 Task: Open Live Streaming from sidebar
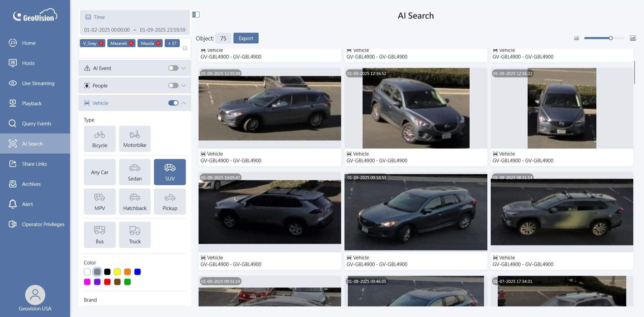coord(38,83)
